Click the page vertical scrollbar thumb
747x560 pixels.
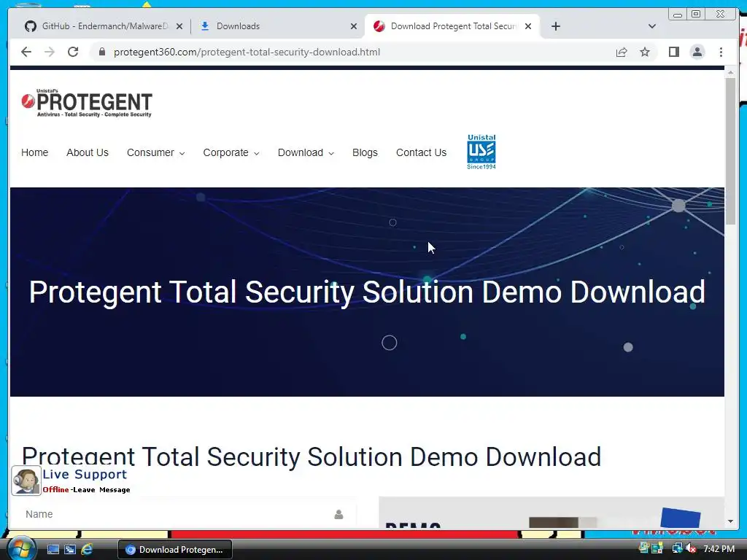pos(730,151)
